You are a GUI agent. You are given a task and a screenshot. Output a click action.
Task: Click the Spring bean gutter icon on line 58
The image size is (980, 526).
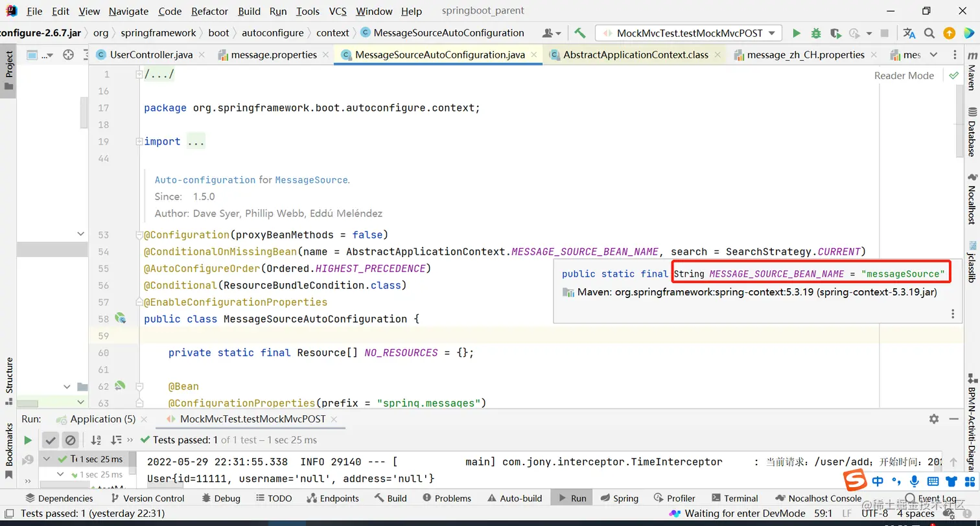120,318
